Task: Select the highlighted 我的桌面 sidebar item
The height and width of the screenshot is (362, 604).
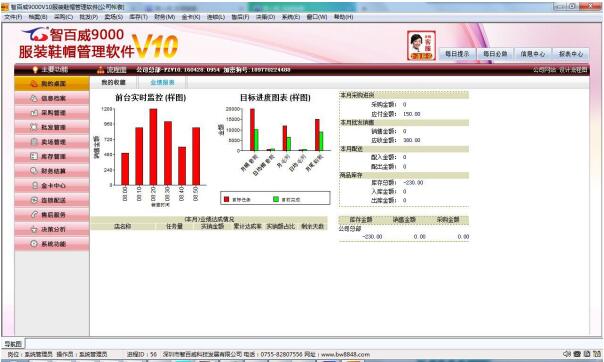Action: point(52,84)
